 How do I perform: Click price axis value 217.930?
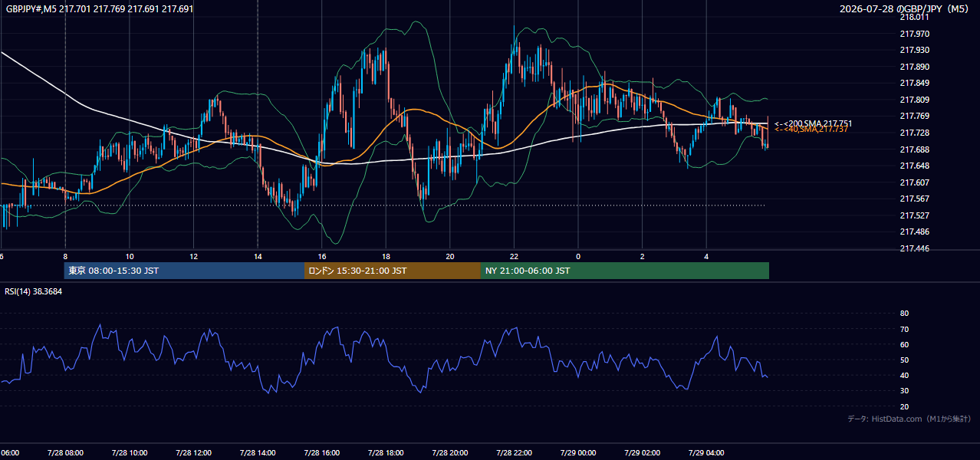tap(914, 50)
